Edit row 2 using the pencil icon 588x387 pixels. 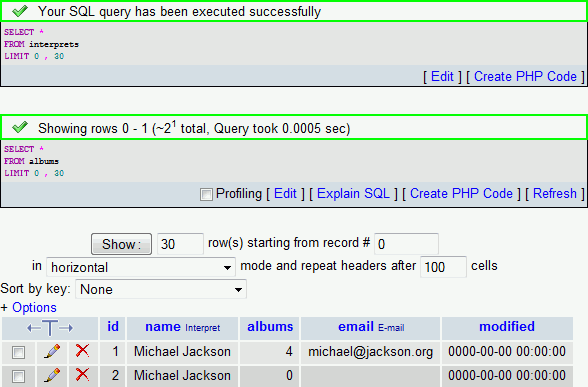(52, 375)
